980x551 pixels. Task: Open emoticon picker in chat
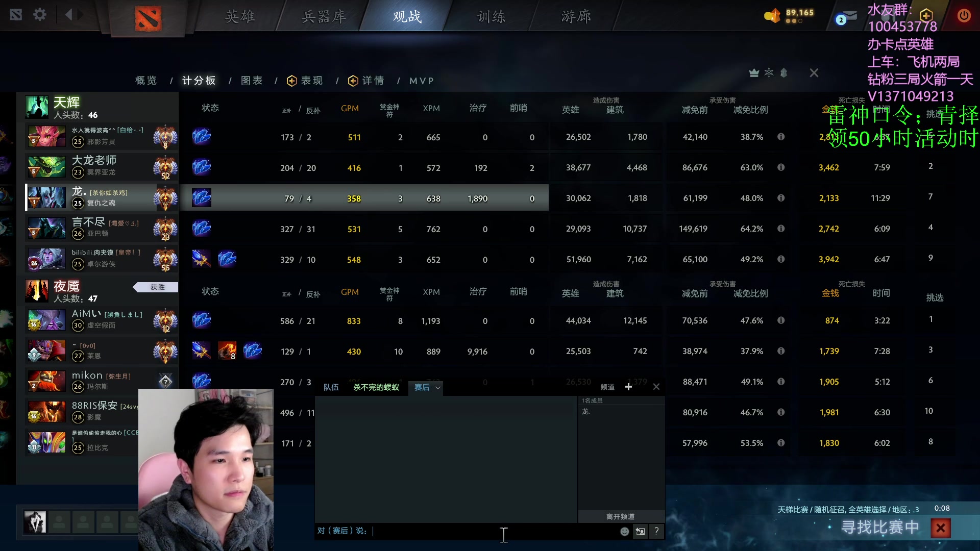[624, 532]
